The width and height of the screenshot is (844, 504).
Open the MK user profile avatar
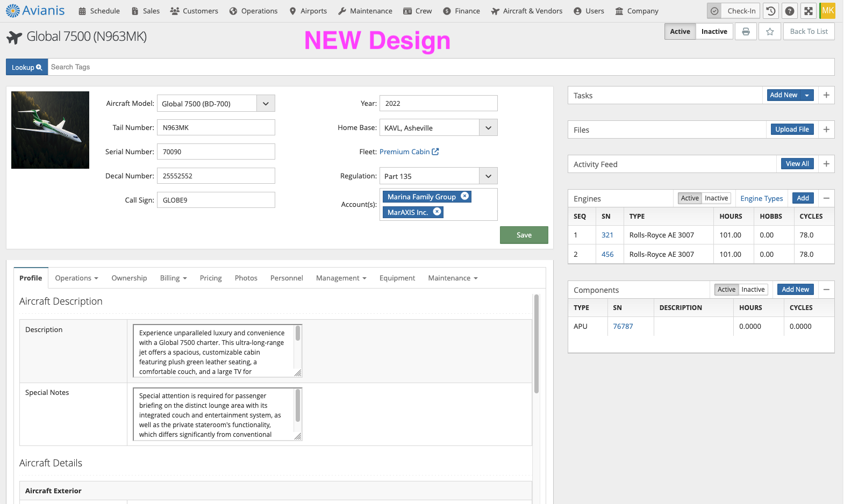(x=828, y=11)
